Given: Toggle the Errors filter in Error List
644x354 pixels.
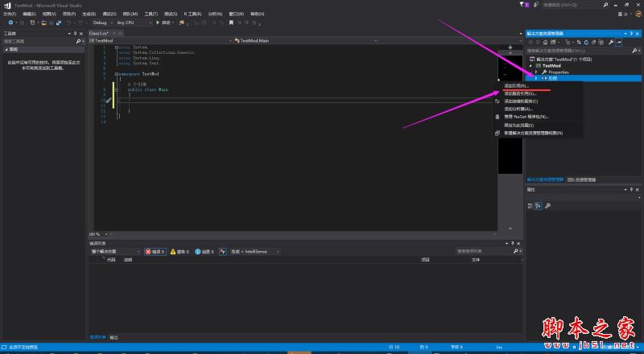Looking at the screenshot, I should 155,252.
